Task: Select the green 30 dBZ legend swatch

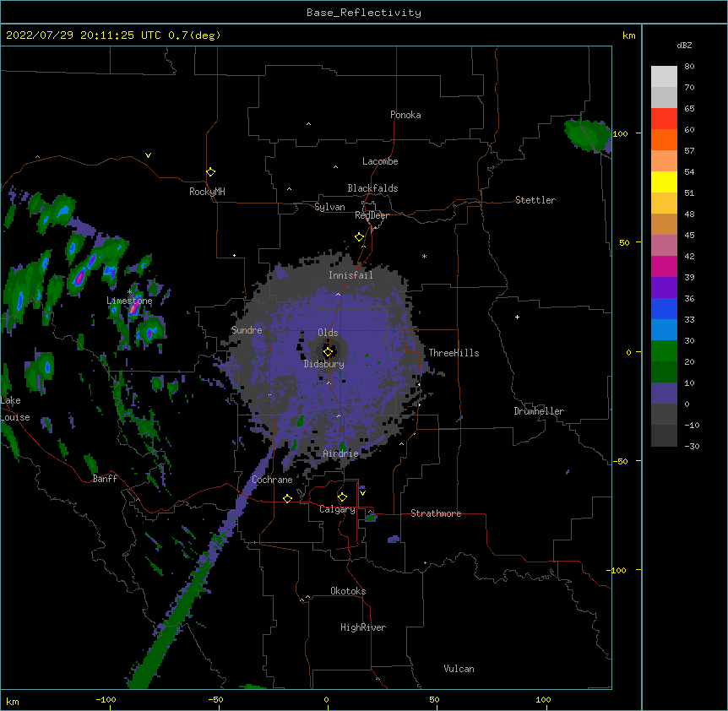Action: (664, 351)
